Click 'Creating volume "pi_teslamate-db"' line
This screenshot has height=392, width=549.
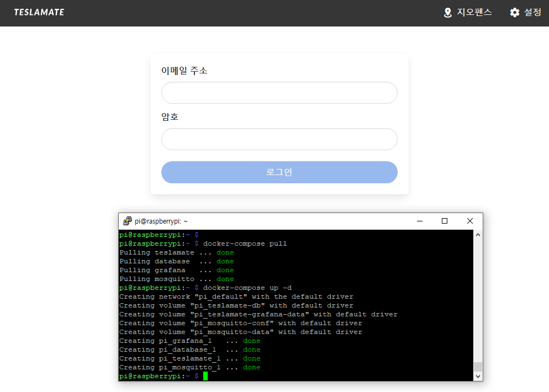click(x=236, y=305)
